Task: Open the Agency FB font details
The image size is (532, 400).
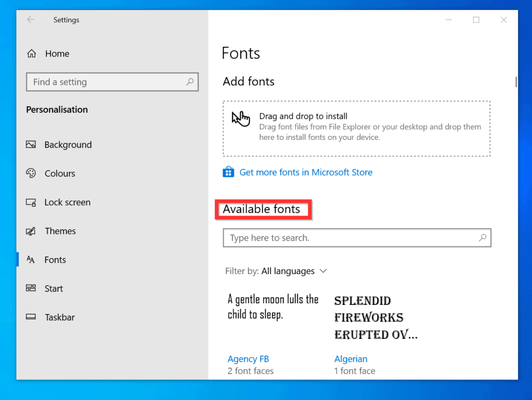Action: pos(248,359)
